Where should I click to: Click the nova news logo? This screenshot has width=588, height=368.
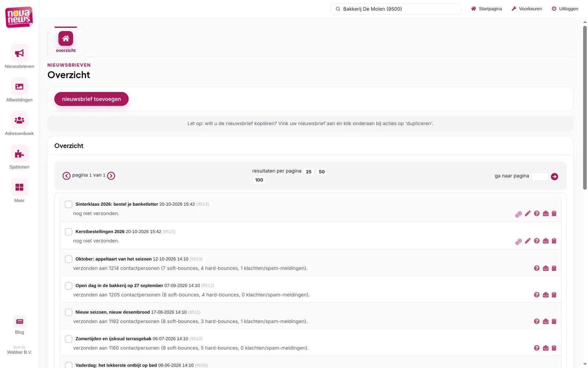(19, 17)
